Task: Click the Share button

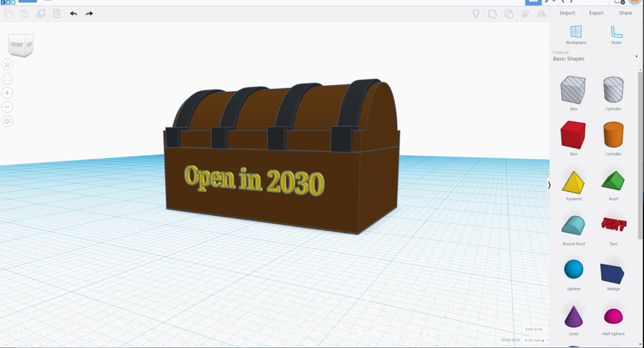Action: pyautogui.click(x=625, y=13)
